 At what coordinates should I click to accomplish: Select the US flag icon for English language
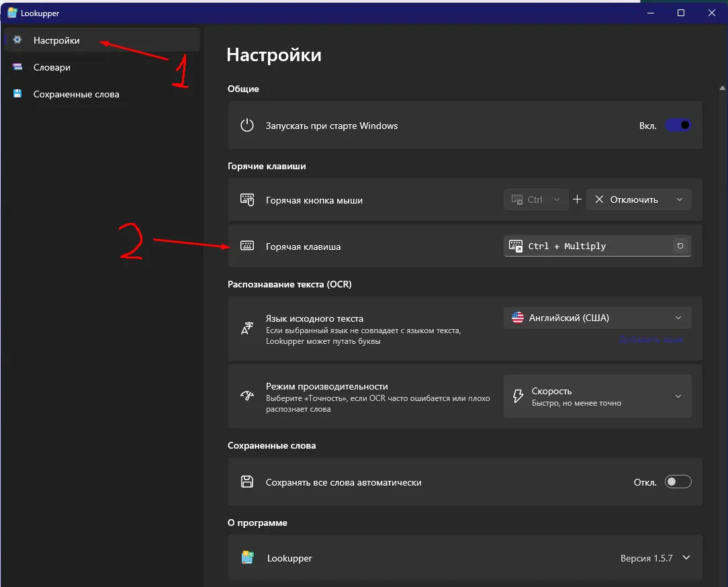(x=516, y=317)
